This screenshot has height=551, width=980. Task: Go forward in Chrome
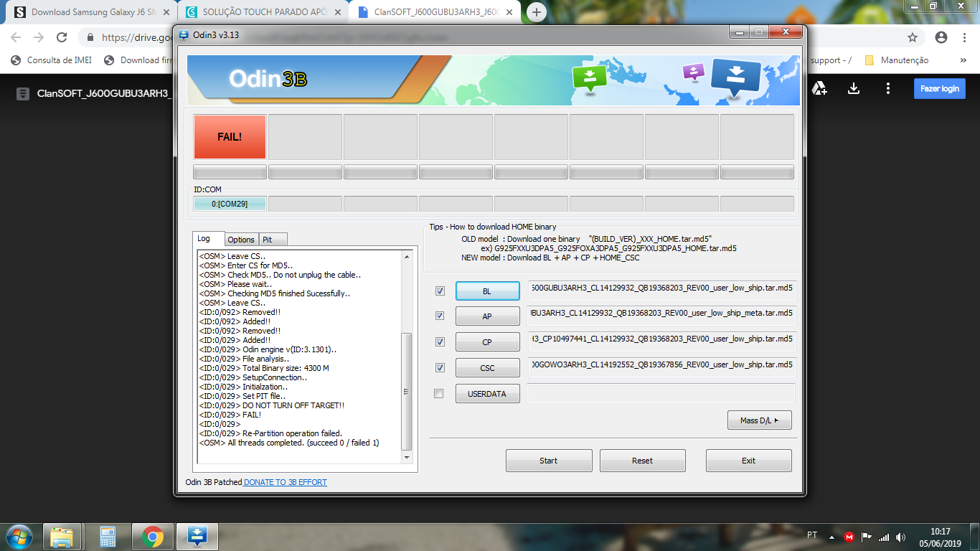pos(39,37)
